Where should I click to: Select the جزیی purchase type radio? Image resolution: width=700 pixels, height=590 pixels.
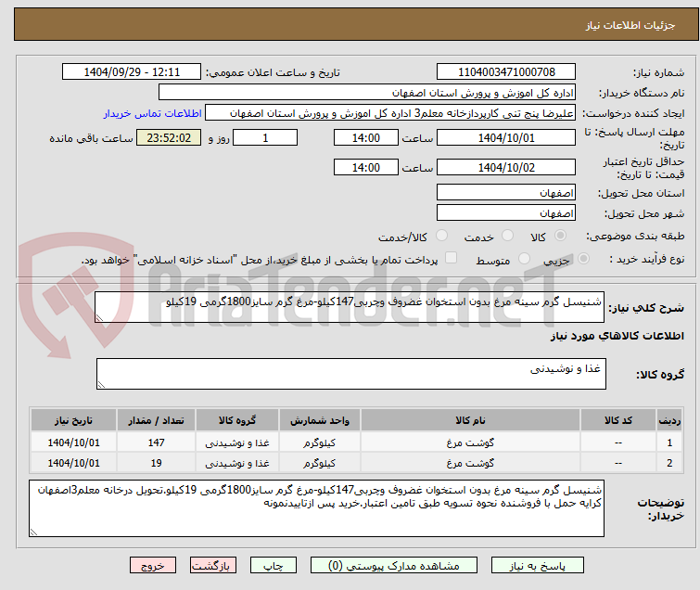583,259
